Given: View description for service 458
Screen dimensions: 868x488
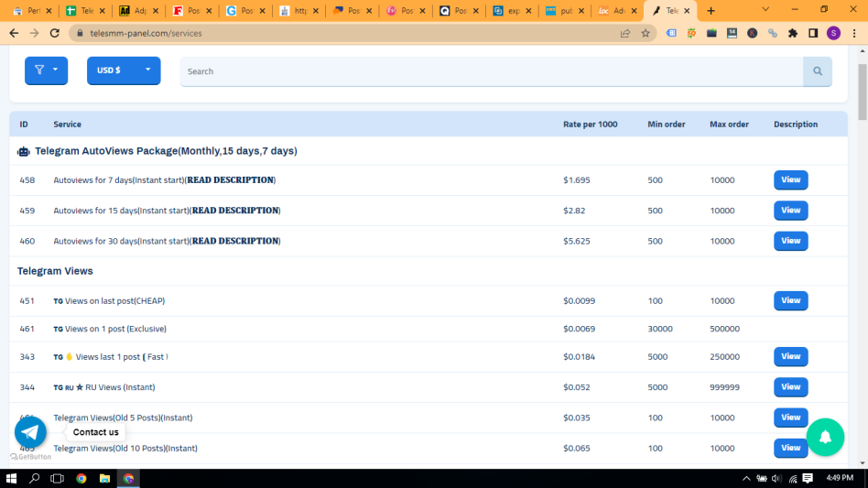Looking at the screenshot, I should click(x=790, y=179).
